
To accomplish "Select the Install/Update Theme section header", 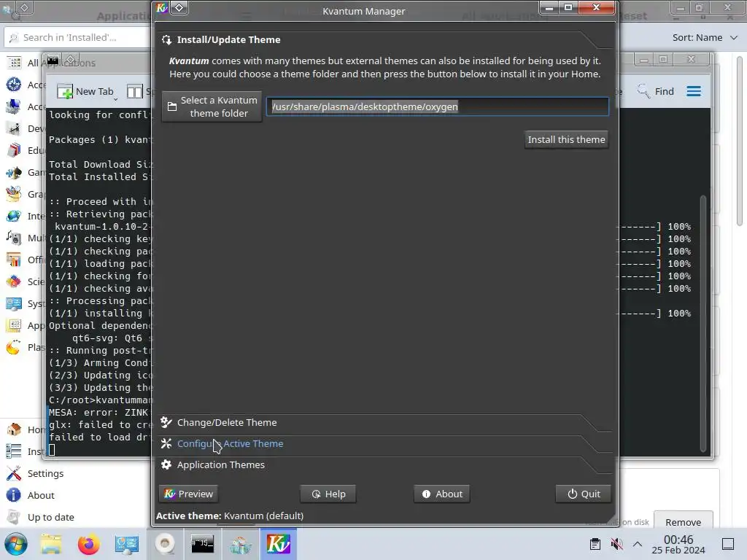I will (228, 39).
